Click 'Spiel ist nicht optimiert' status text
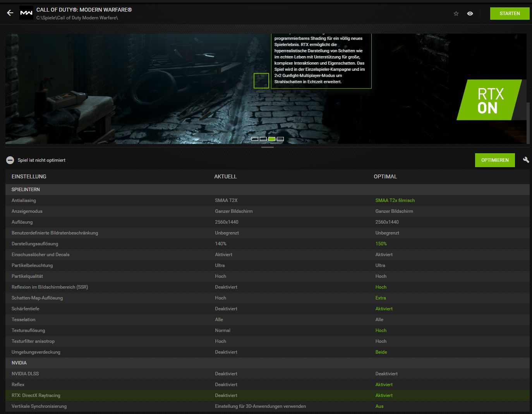This screenshot has width=532, height=414. [x=41, y=160]
